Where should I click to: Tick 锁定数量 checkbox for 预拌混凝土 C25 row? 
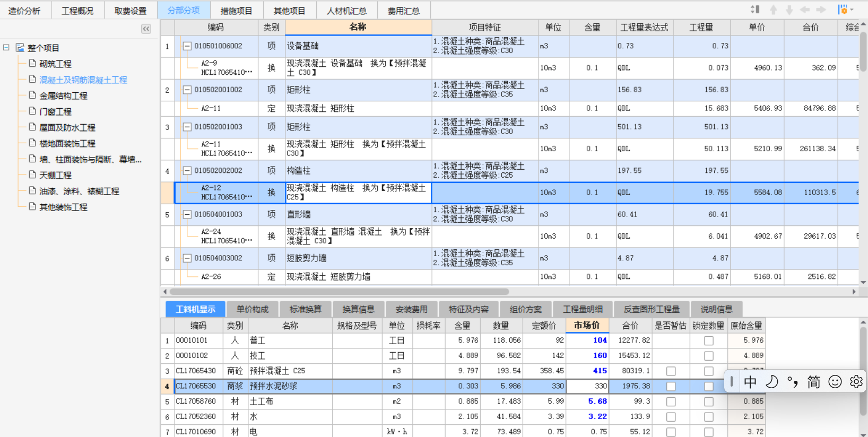point(709,371)
